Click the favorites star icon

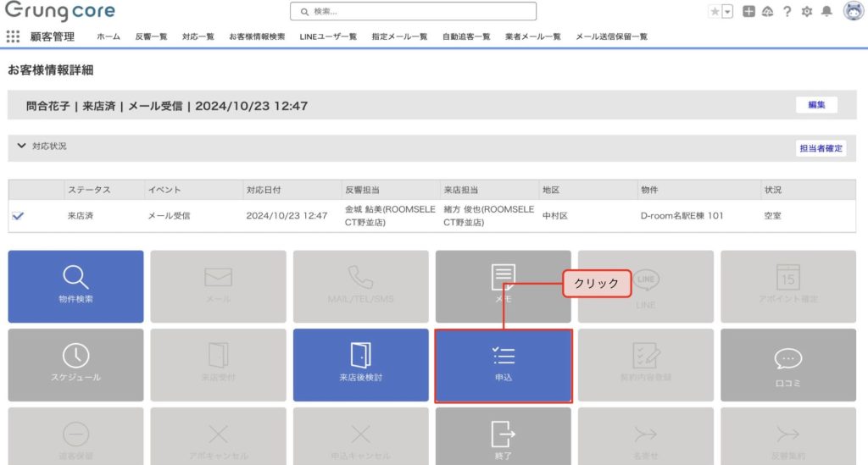click(715, 11)
